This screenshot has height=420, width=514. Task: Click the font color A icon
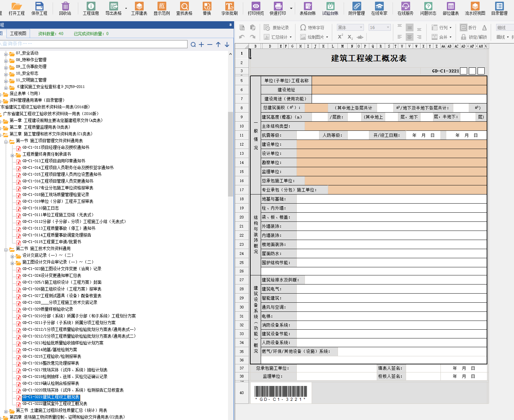click(484, 28)
